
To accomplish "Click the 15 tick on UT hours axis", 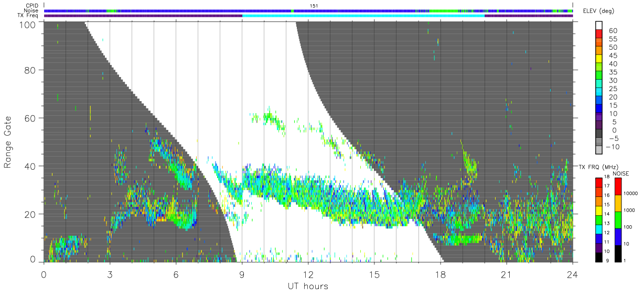I will pos(374,274).
